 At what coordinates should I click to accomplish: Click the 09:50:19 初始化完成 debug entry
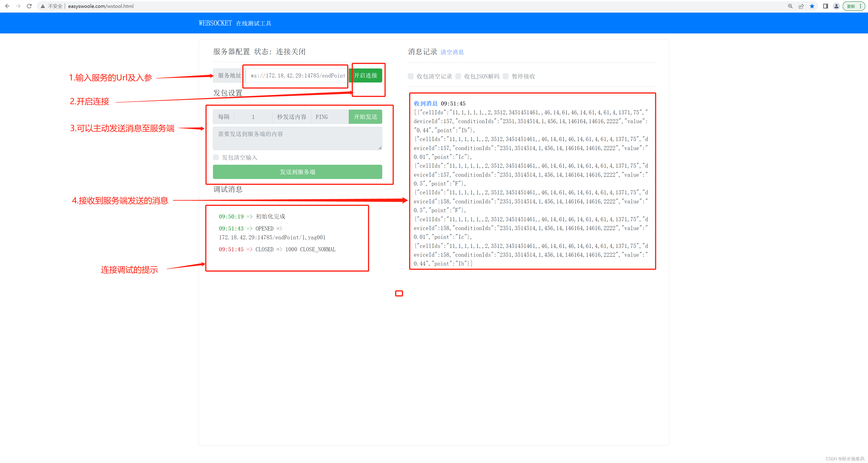pyautogui.click(x=252, y=216)
